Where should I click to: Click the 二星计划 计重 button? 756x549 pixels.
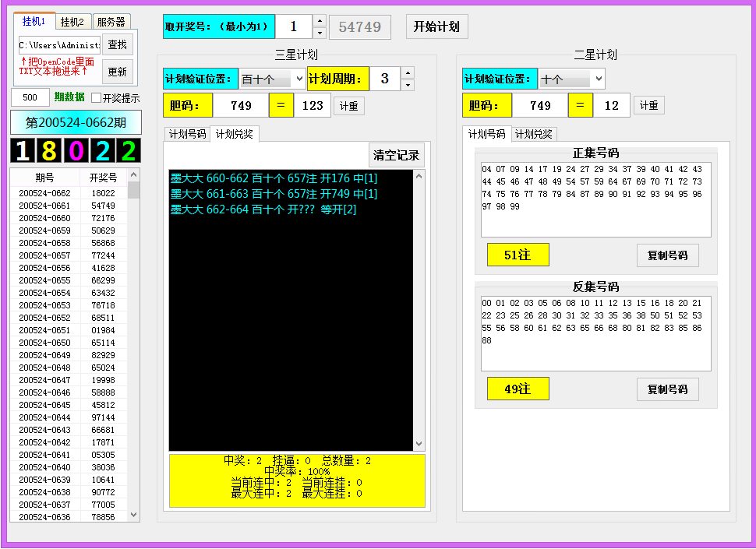click(x=649, y=105)
